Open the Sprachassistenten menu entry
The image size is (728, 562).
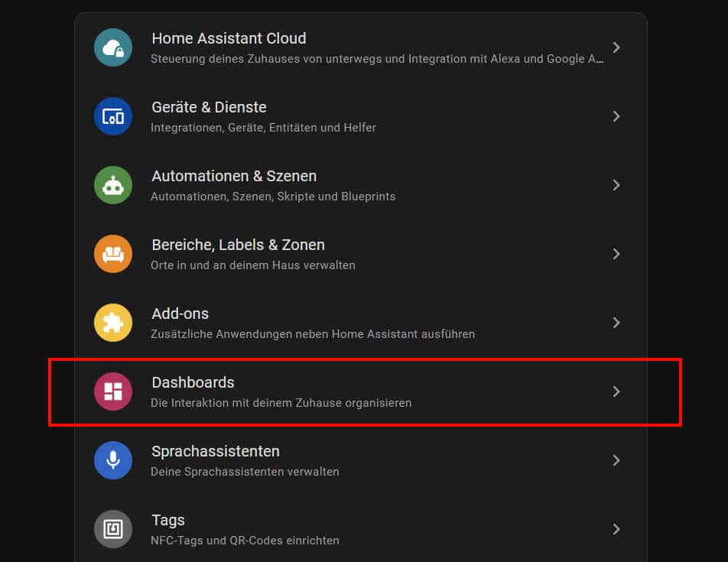(x=215, y=451)
